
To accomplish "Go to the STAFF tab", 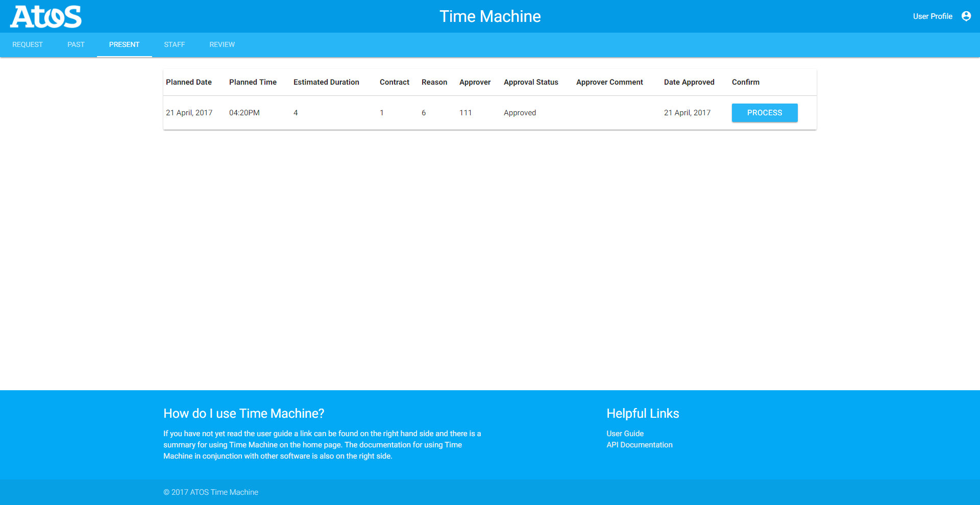I will click(175, 45).
